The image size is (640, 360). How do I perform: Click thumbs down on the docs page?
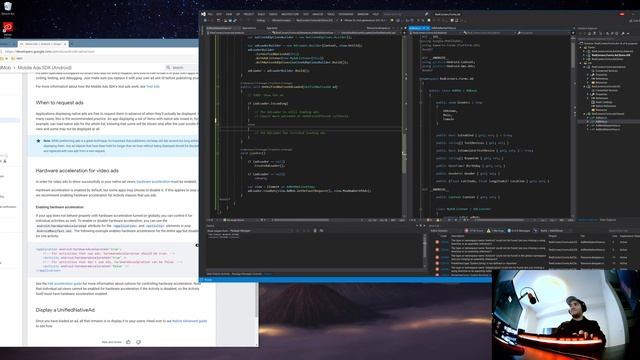[x=138, y=342]
